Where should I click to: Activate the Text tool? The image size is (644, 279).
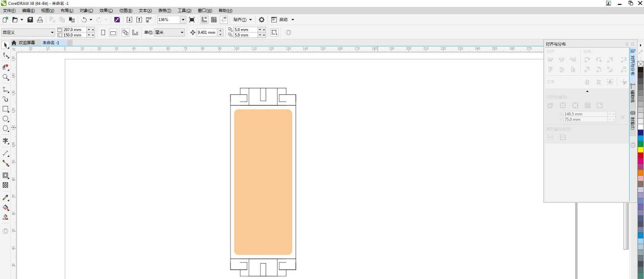coord(6,141)
